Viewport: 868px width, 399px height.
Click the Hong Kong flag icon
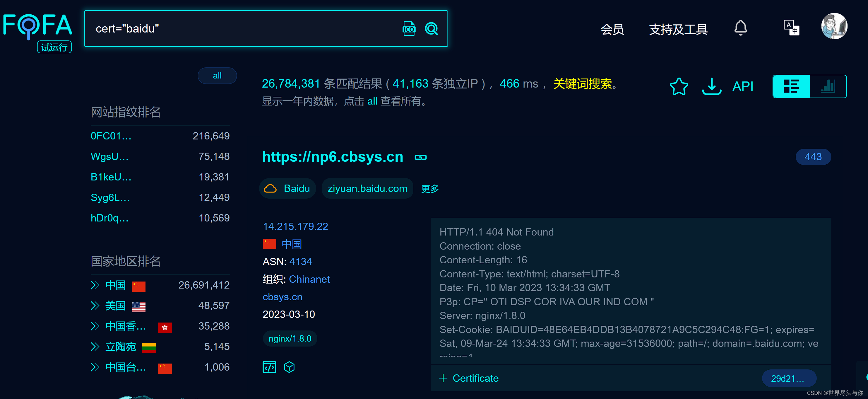[x=165, y=327]
